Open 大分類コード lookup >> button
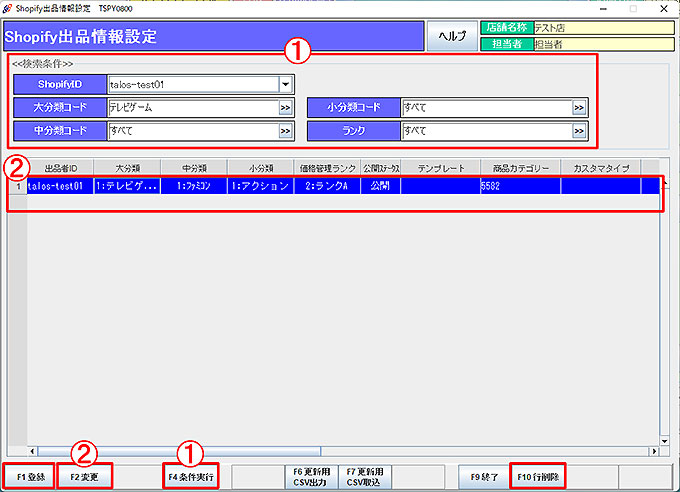 click(286, 108)
